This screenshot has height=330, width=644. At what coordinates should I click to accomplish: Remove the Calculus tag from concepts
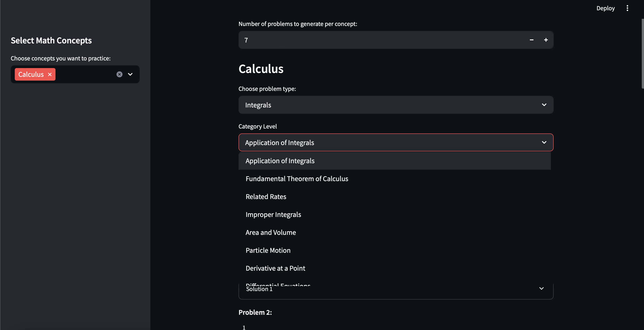[50, 74]
